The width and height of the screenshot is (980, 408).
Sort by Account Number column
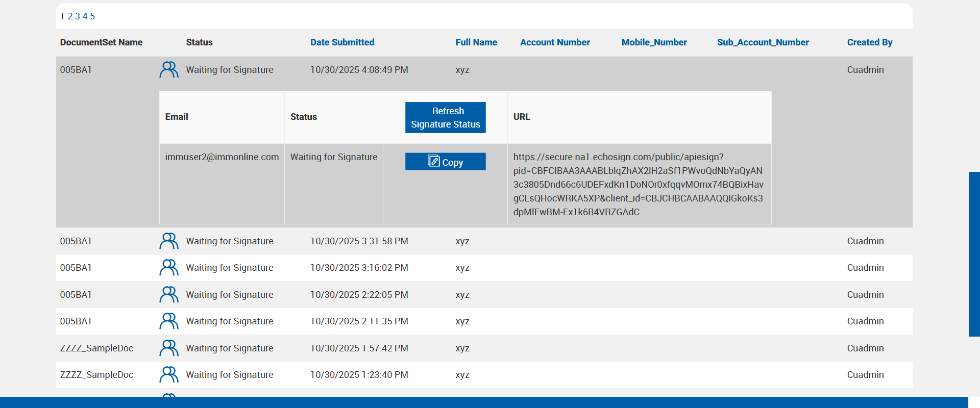[x=555, y=42]
